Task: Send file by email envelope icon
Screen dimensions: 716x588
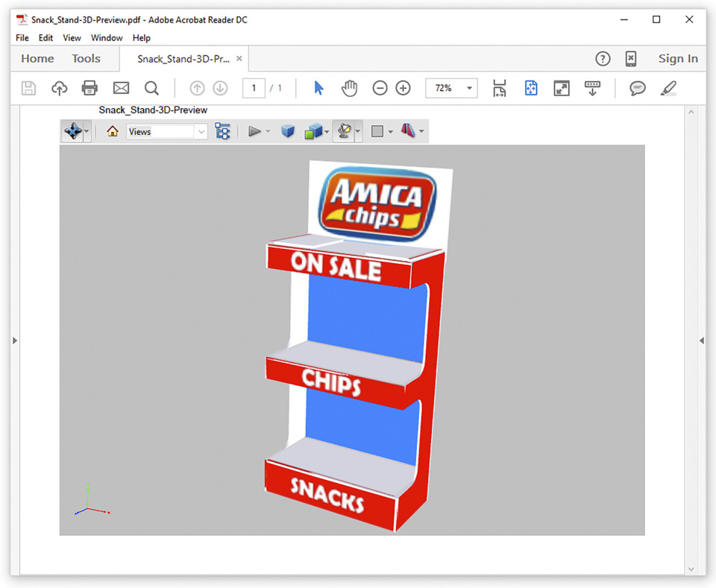Action: point(121,88)
